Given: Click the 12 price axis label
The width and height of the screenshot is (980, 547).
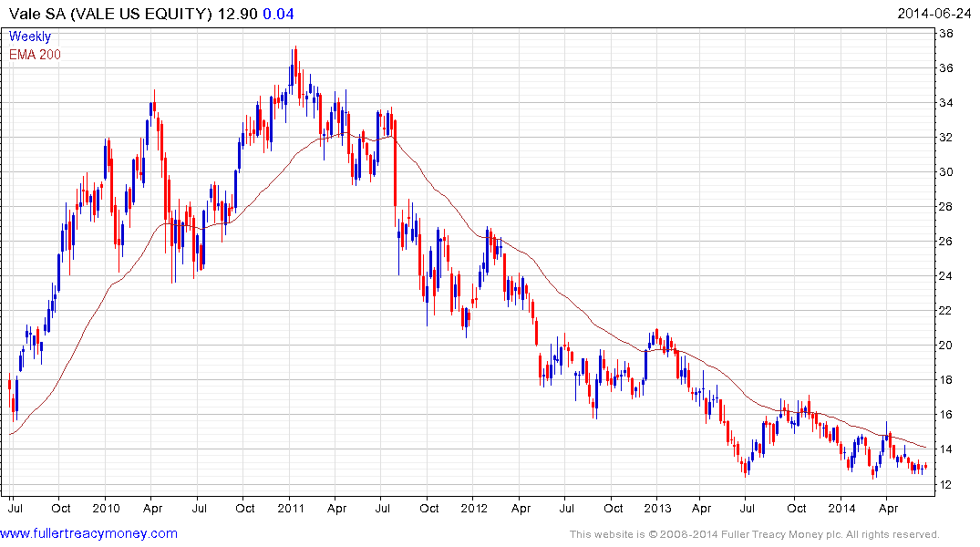Looking at the screenshot, I should tap(946, 484).
